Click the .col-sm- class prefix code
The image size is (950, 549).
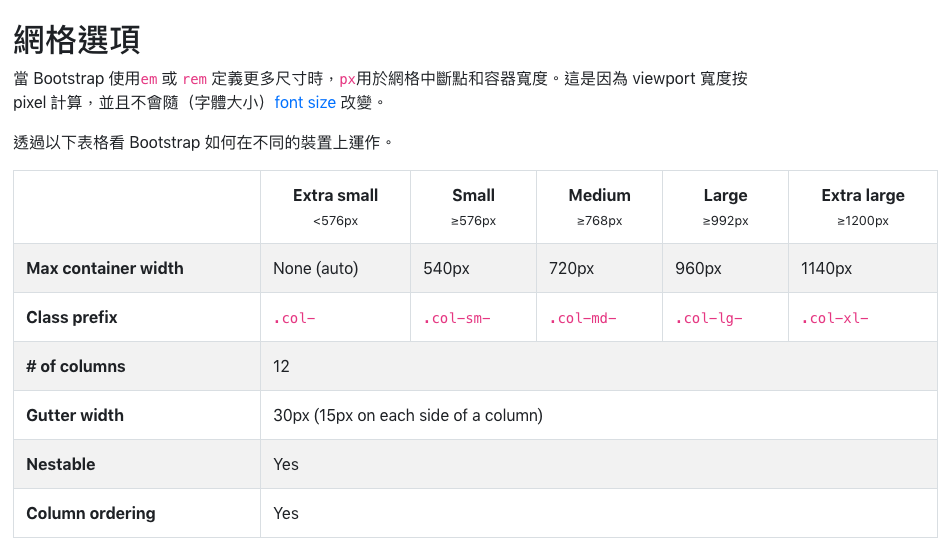457,319
